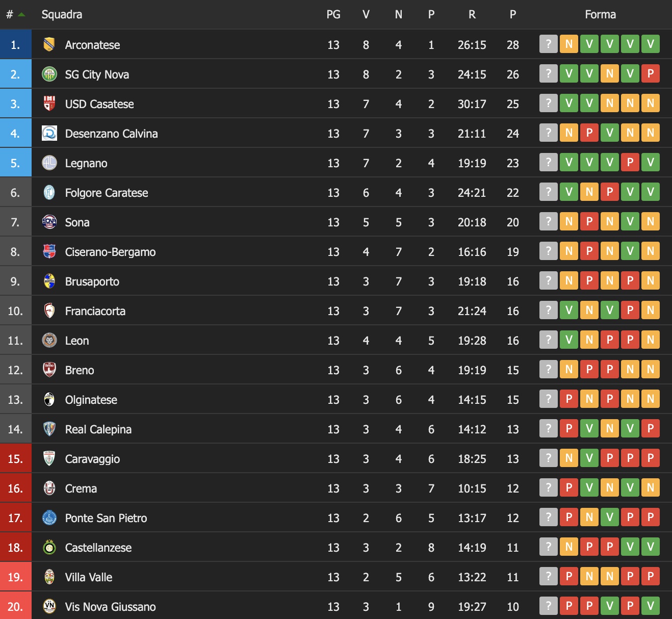
Task: Click the Castellanzese team badge
Action: point(49,548)
